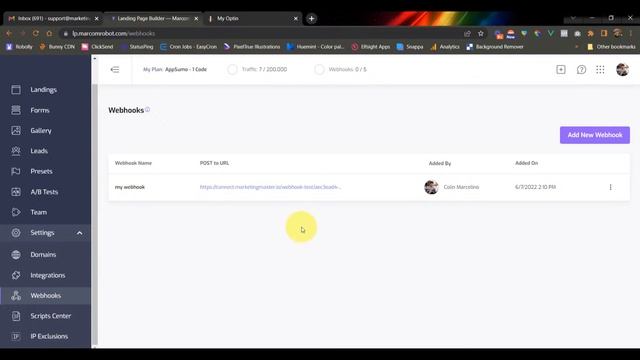Reload the page
Viewport: 640px width, 360px height.
(36, 33)
